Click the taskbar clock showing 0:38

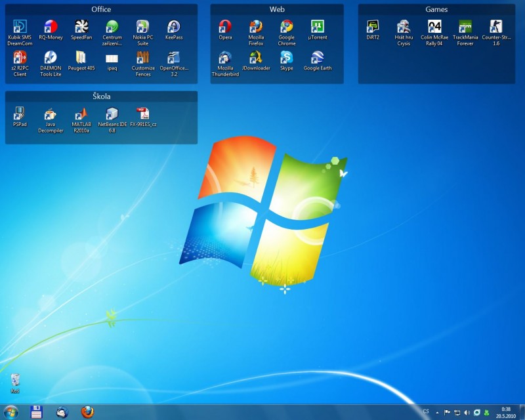pyautogui.click(x=505, y=412)
